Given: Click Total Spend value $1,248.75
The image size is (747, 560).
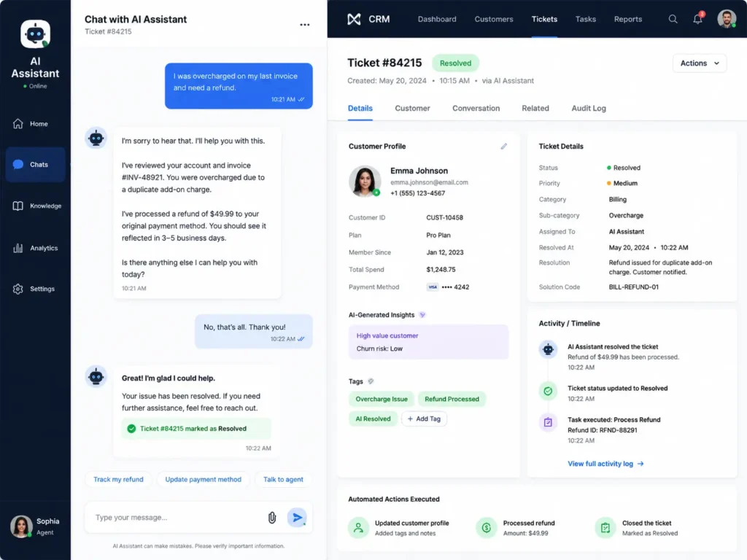Looking at the screenshot, I should [440, 270].
